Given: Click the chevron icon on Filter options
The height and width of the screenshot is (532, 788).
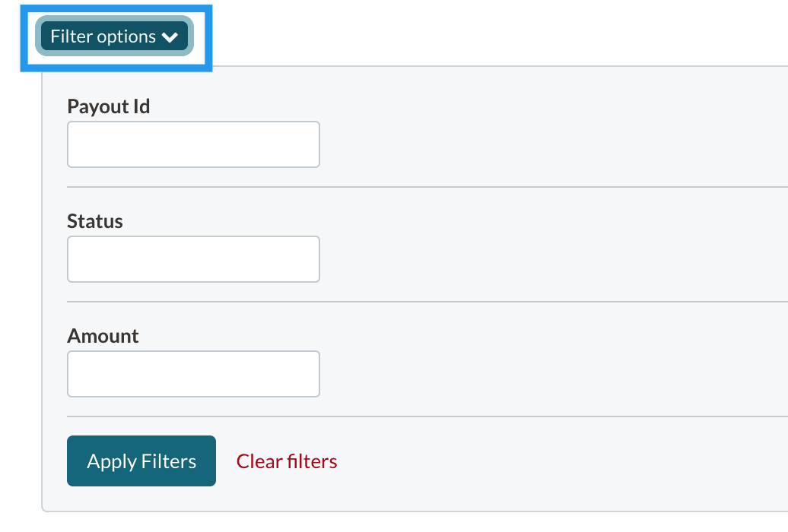Looking at the screenshot, I should click(x=170, y=37).
